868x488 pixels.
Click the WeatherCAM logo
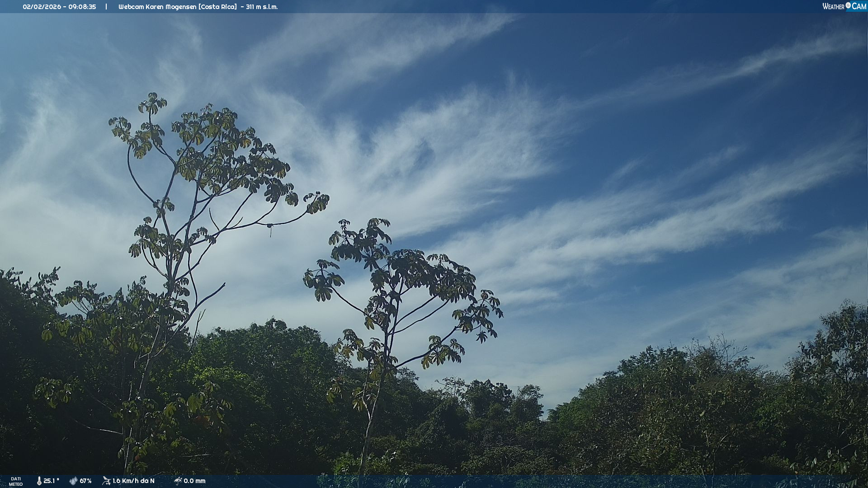844,6
